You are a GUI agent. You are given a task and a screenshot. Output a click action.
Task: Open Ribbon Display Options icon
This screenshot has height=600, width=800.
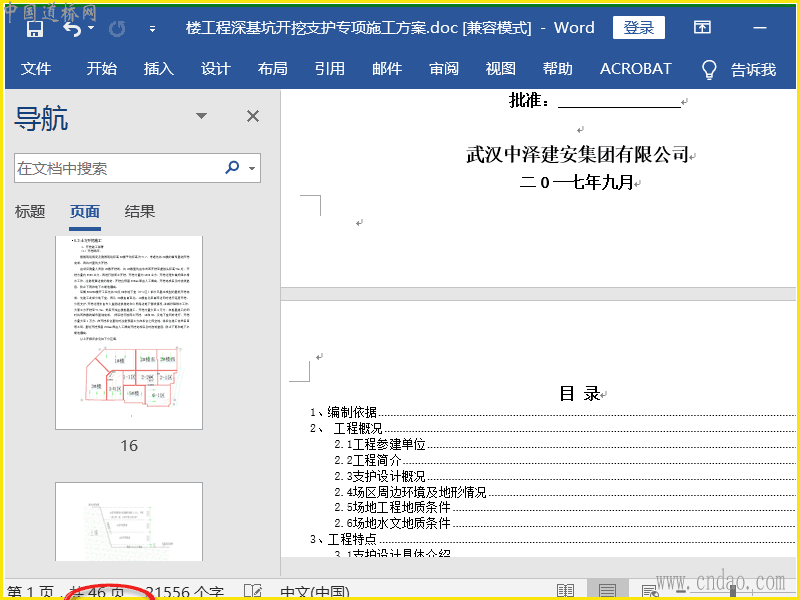702,28
